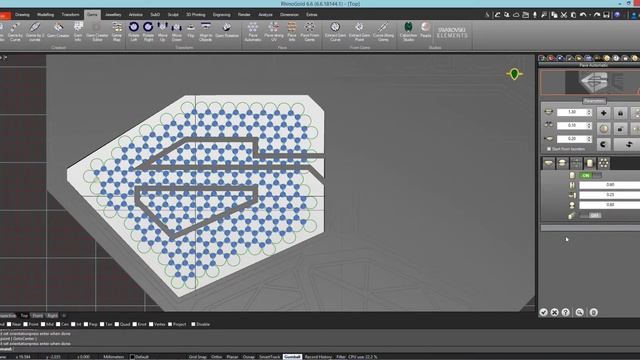Open the Pearls studio

click(425, 30)
